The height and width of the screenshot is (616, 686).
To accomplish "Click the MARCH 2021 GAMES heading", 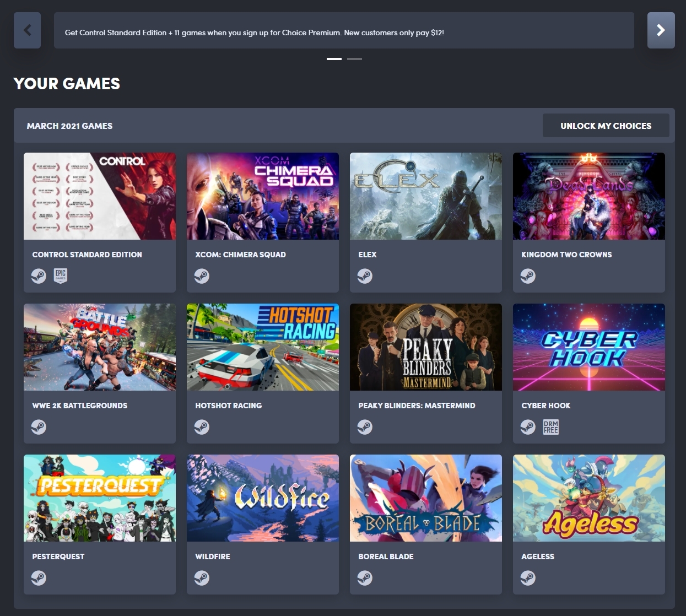I will tap(69, 126).
